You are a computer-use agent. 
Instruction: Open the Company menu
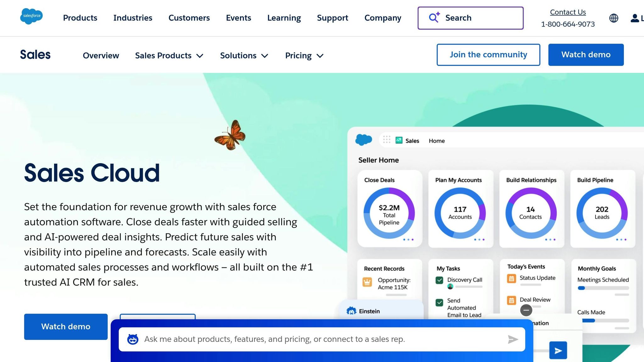coord(383,18)
